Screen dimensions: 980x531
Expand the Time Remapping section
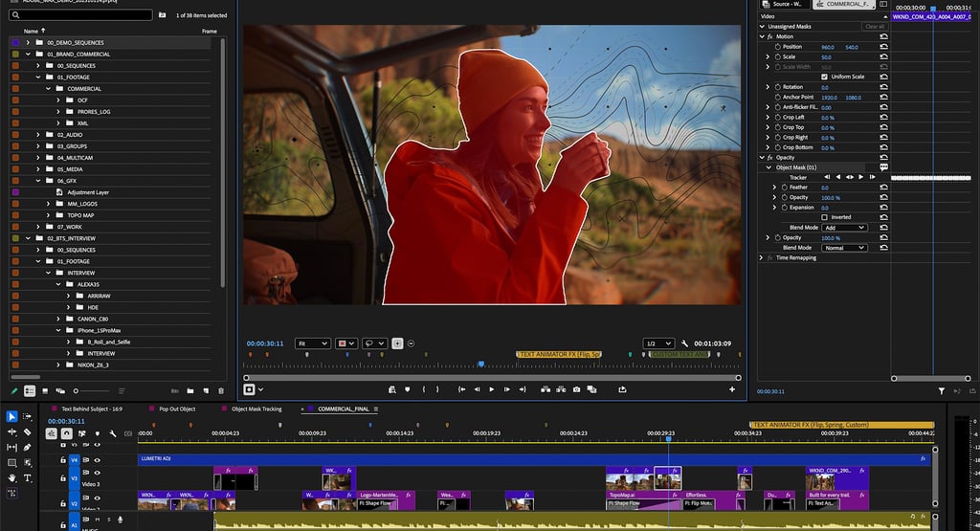[762, 258]
